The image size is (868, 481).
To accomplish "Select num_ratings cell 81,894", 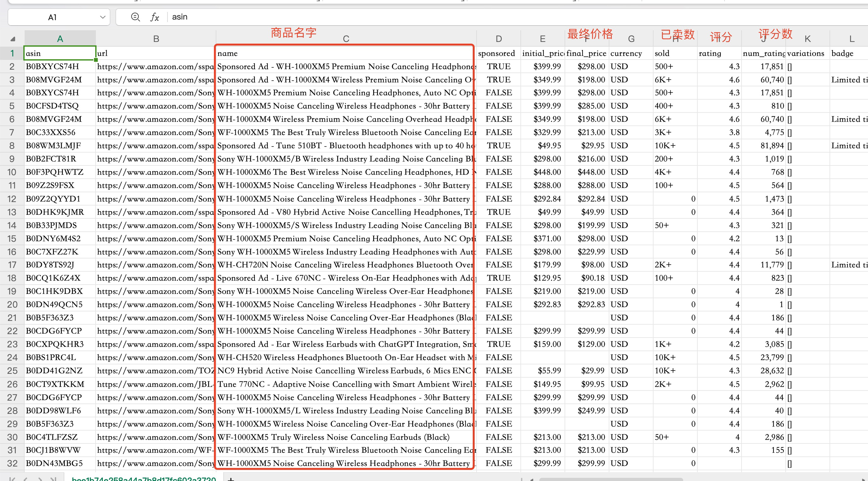I will 764,146.
